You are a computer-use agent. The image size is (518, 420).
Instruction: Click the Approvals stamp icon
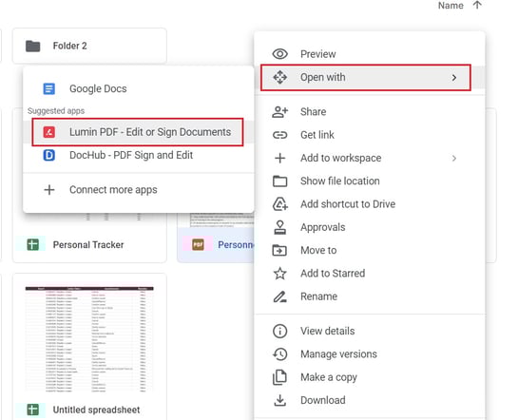(x=279, y=227)
